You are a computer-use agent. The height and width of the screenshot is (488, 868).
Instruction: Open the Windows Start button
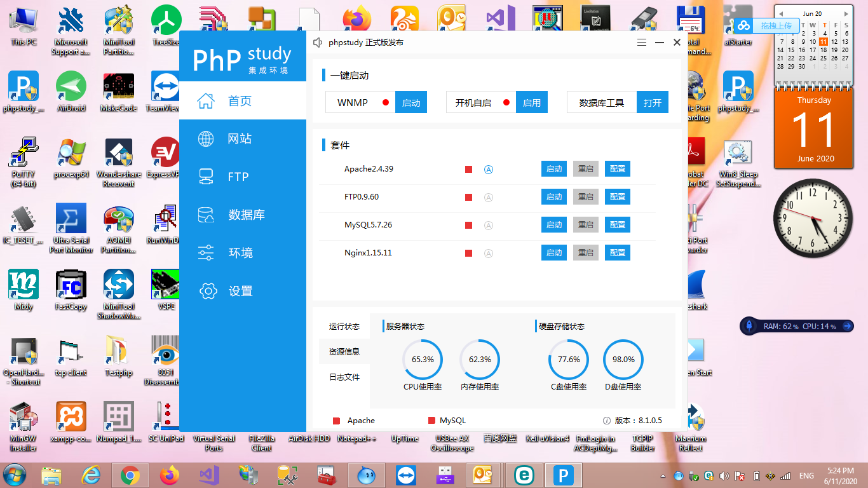(x=14, y=475)
